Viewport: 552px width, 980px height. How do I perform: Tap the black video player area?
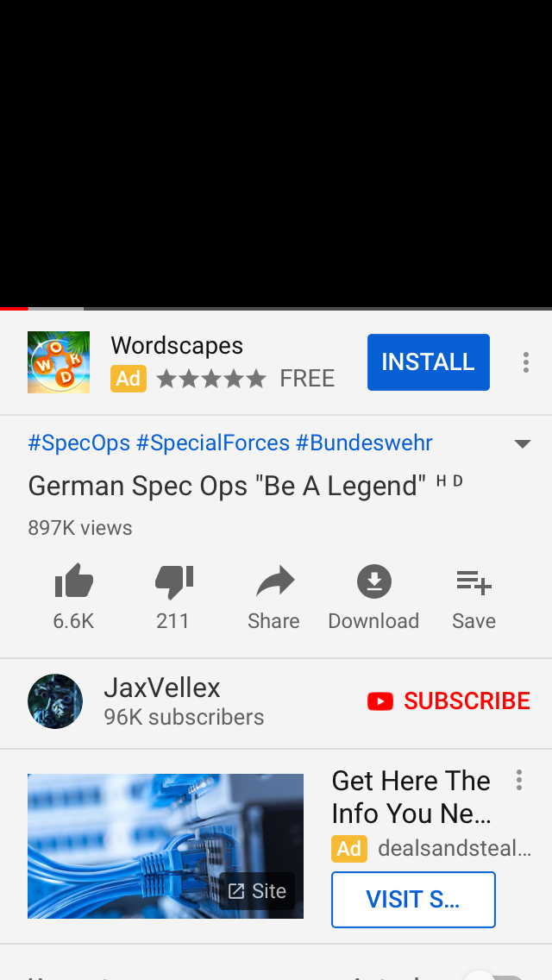(276, 154)
